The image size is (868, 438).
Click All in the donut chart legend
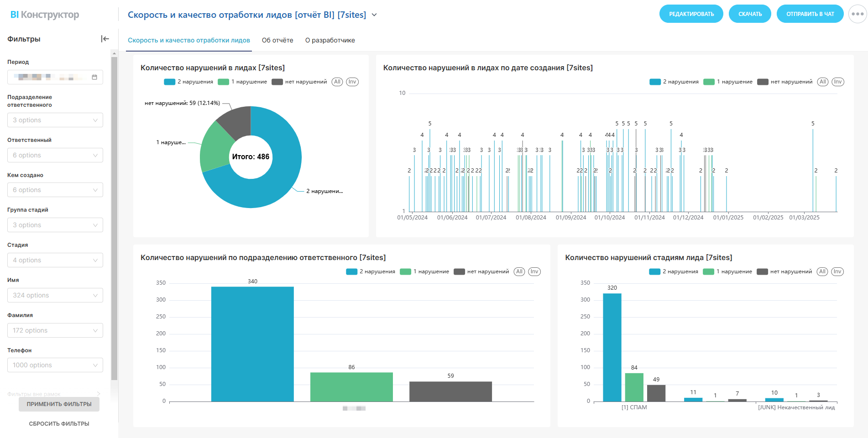337,82
